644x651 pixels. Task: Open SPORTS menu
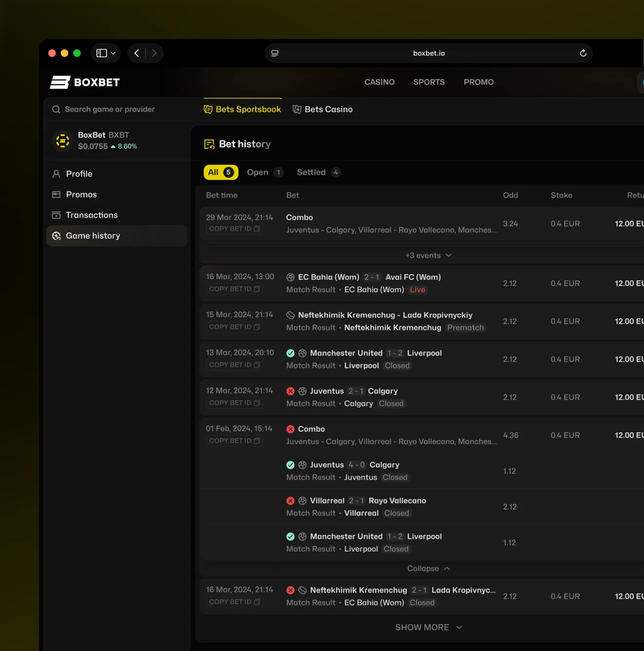tap(429, 82)
